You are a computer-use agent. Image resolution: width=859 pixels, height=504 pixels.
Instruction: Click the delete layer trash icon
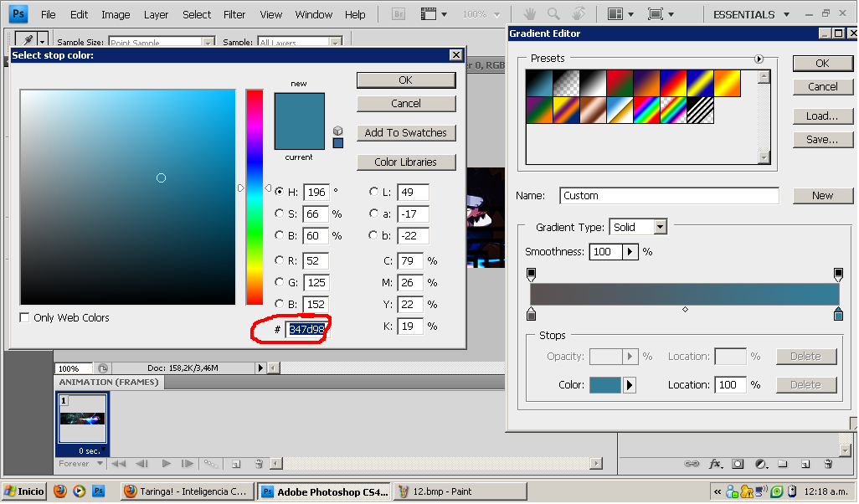click(827, 463)
